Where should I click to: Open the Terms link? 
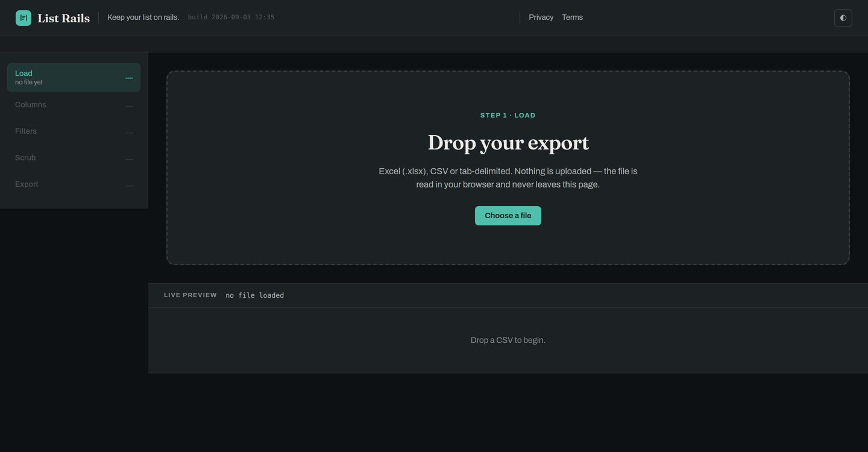pyautogui.click(x=573, y=17)
